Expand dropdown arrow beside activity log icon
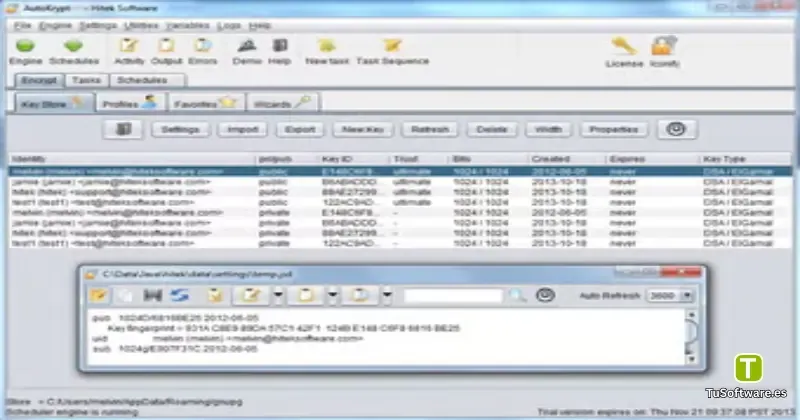This screenshot has height=420, width=800. point(278,295)
